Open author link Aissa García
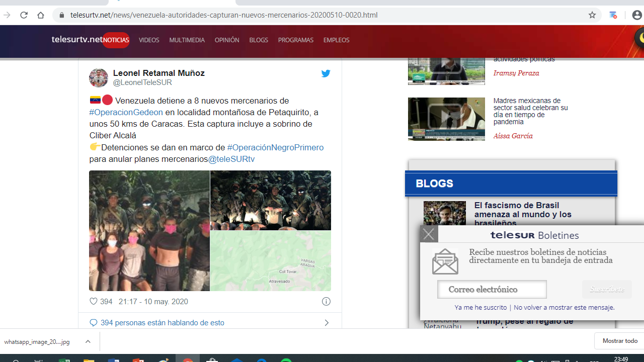 (513, 136)
